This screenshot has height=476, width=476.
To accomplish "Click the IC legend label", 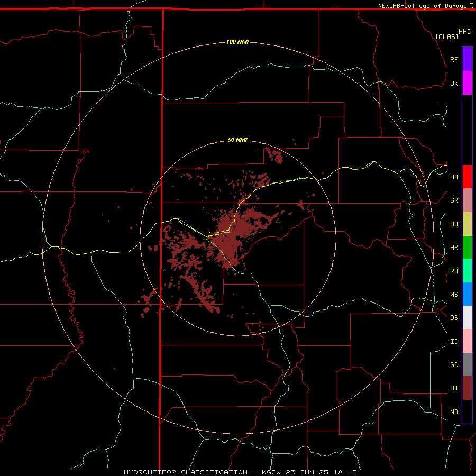I will click(454, 342).
